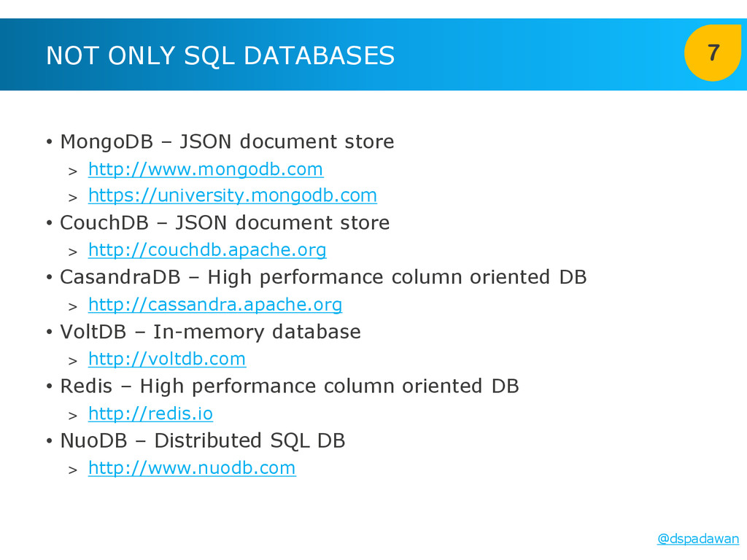This screenshot has width=747, height=560.
Task: Select the NOT ONLY SQL DATABASES title
Action: [220, 55]
